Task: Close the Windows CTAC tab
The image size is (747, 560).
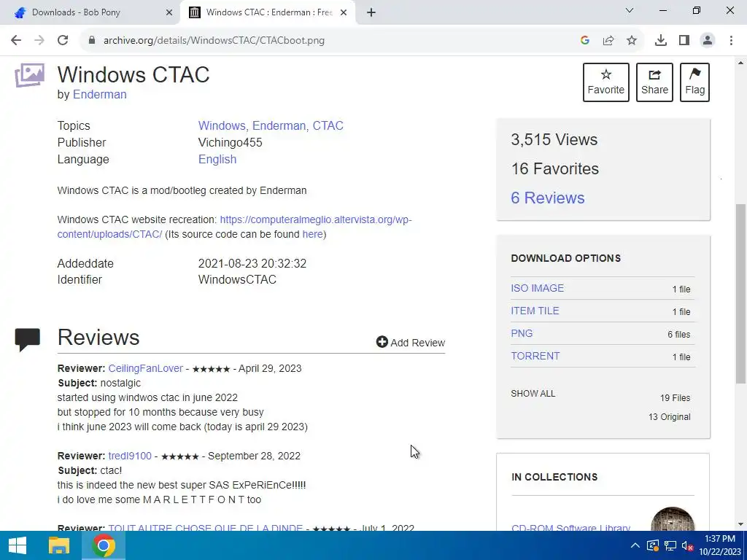Action: [x=344, y=12]
